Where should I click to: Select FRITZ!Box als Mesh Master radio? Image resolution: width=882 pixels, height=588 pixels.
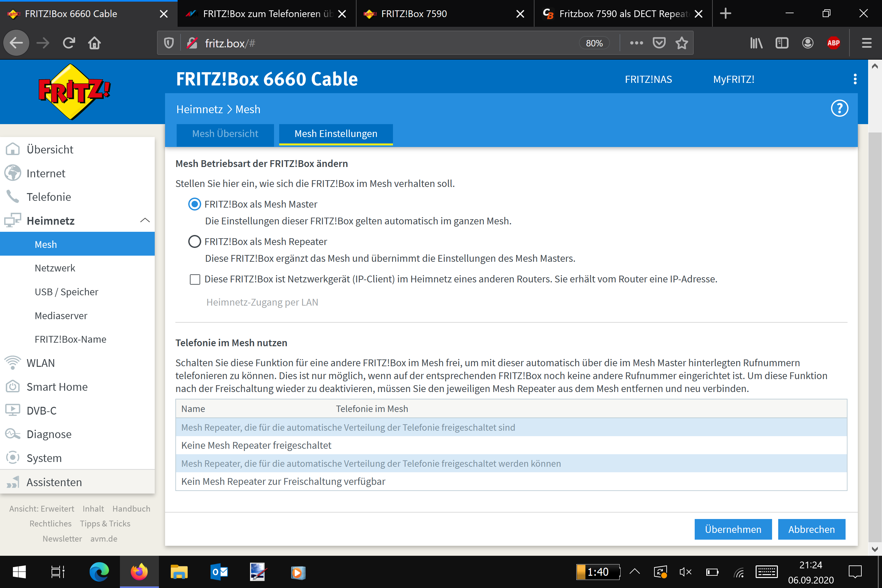point(194,204)
